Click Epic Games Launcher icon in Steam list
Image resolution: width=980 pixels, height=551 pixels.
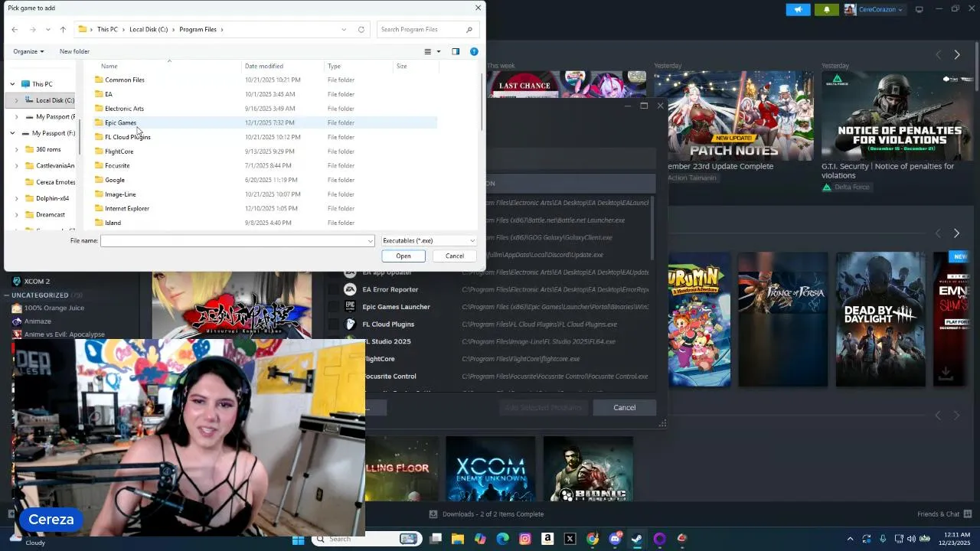[350, 306]
